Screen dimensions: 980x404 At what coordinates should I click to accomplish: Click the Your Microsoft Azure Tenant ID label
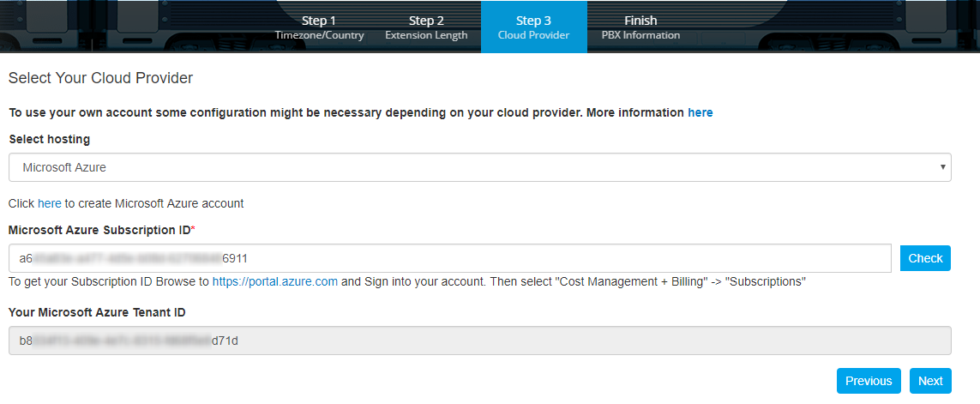click(97, 312)
